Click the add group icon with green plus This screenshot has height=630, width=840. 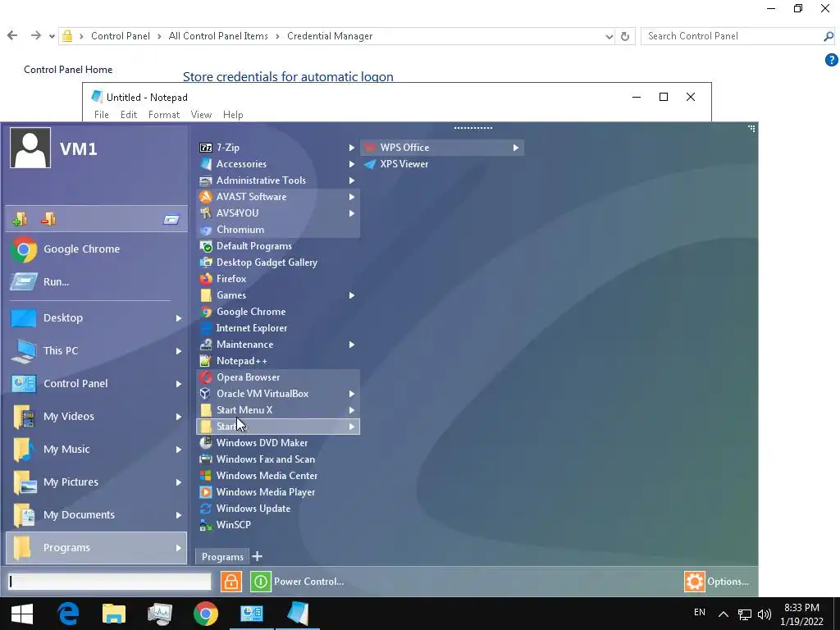(x=20, y=218)
